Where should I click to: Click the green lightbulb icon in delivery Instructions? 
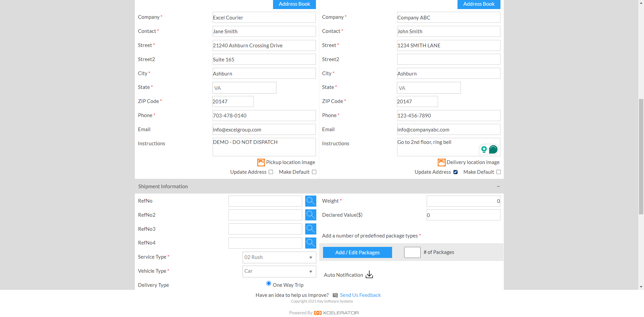point(484,150)
